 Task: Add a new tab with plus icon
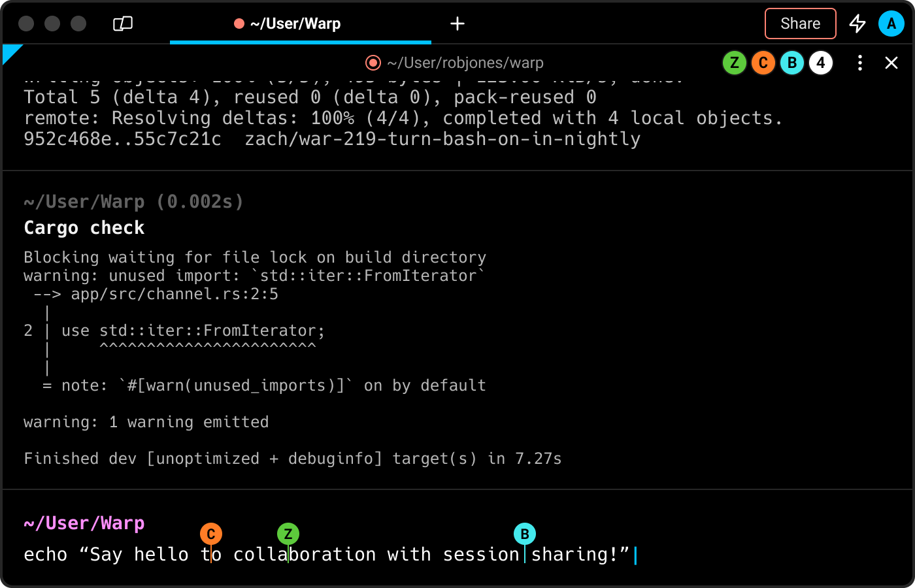click(x=457, y=24)
